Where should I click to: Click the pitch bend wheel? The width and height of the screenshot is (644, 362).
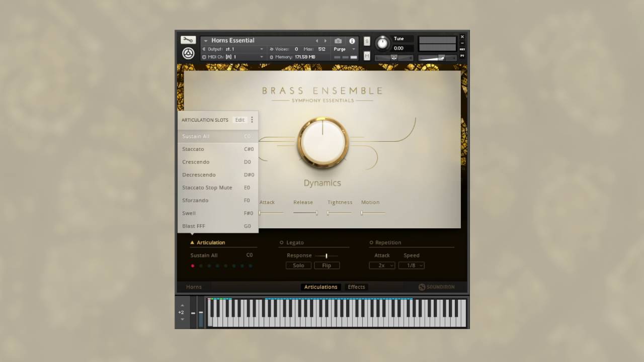coord(193,313)
